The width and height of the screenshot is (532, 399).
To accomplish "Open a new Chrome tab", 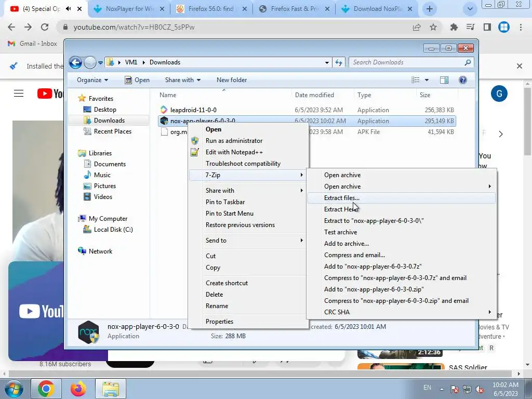I will coord(430,9).
